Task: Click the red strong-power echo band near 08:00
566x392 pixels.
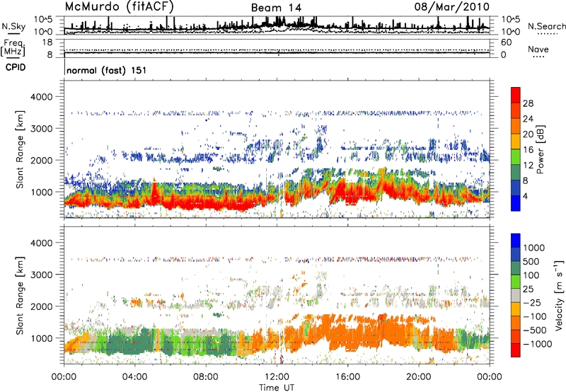Action: point(206,203)
